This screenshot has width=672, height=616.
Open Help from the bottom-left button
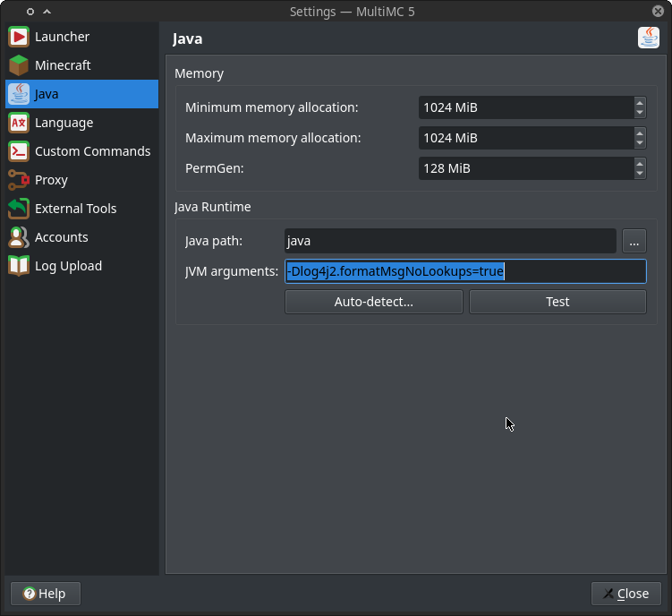coord(46,594)
